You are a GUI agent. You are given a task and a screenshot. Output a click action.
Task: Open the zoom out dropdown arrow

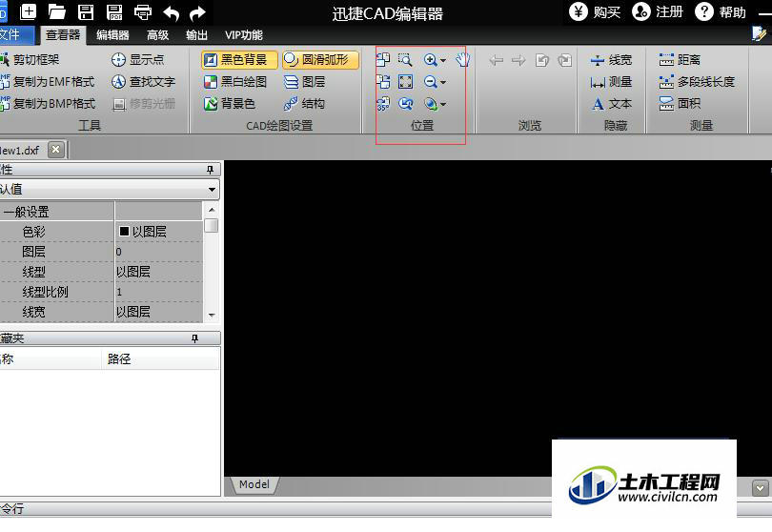(443, 82)
